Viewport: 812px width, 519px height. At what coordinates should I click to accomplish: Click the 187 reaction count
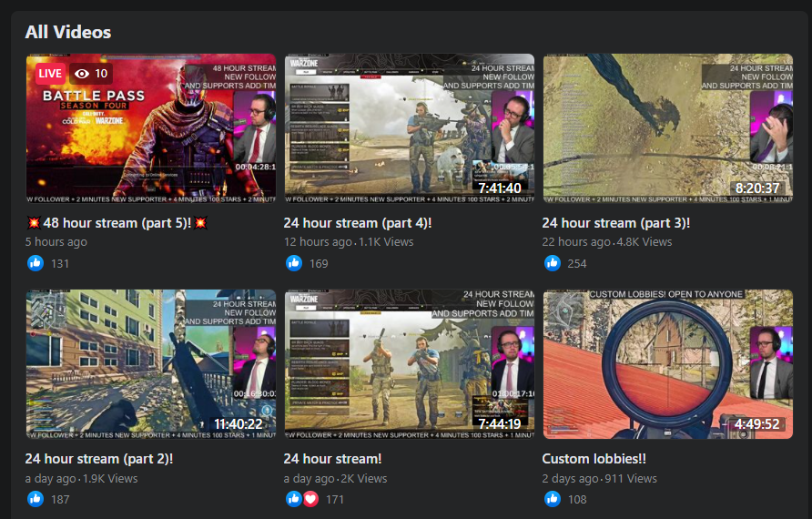tap(60, 500)
